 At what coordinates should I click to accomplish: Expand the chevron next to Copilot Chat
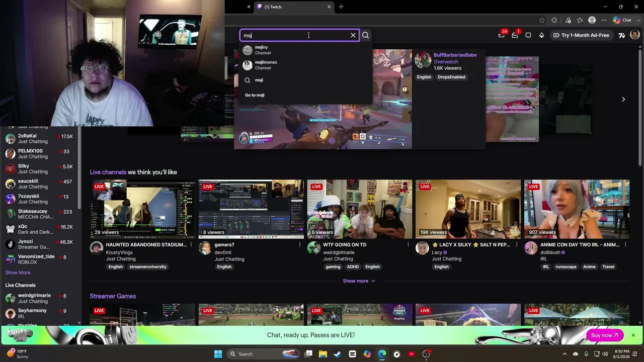(x=637, y=20)
